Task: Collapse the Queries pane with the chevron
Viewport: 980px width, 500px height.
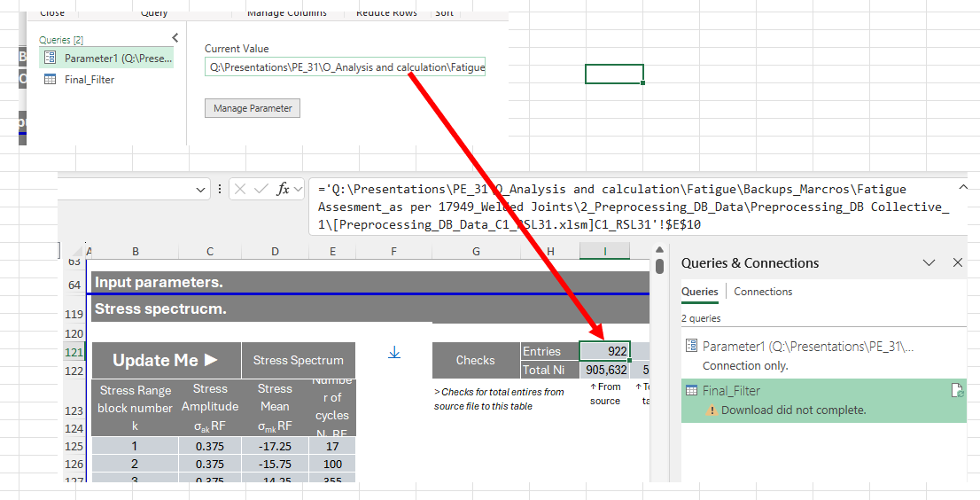Action: tap(175, 38)
